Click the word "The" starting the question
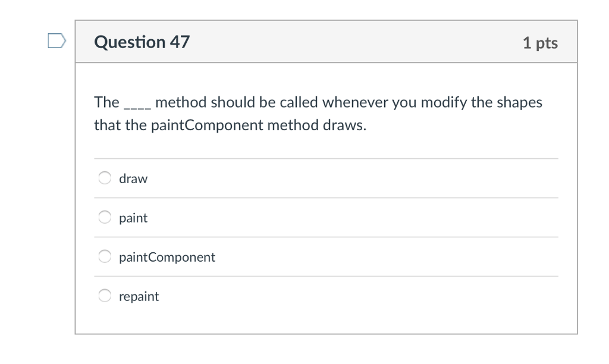 point(106,102)
